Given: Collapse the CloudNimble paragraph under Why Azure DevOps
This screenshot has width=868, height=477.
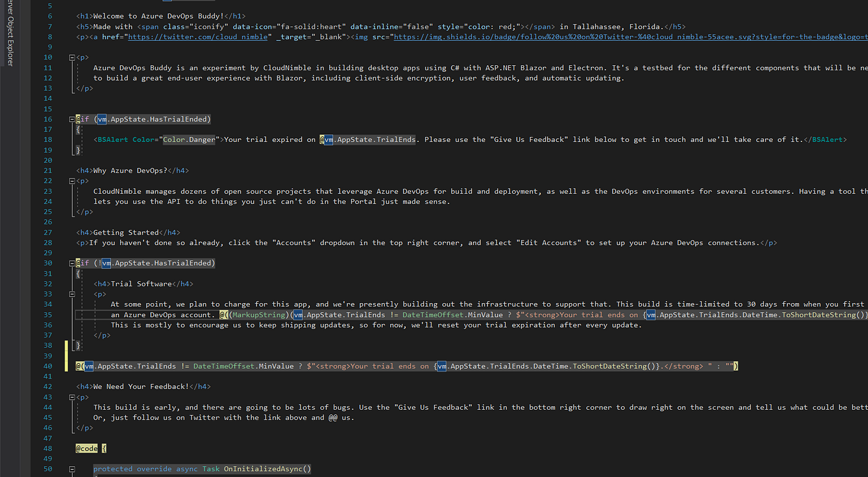Looking at the screenshot, I should tap(72, 180).
